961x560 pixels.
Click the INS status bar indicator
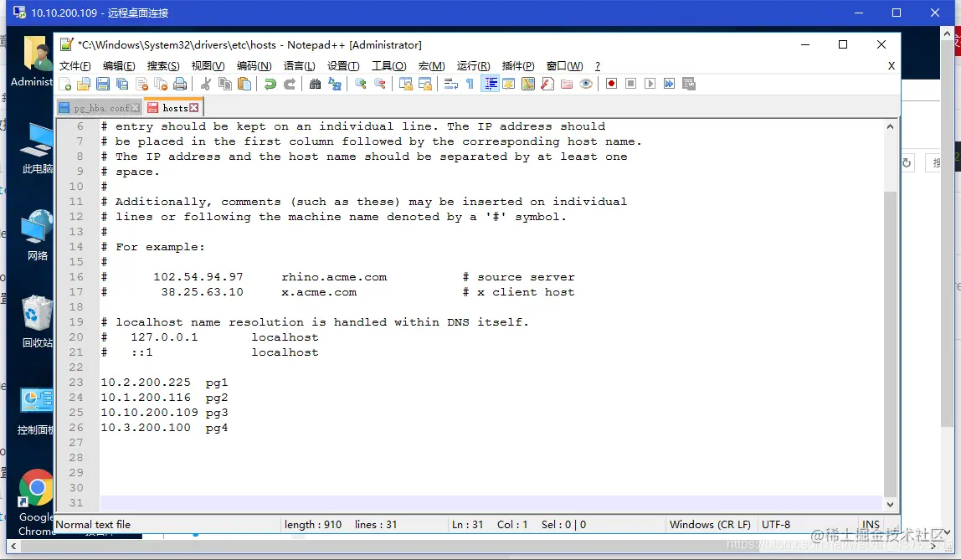point(871,525)
